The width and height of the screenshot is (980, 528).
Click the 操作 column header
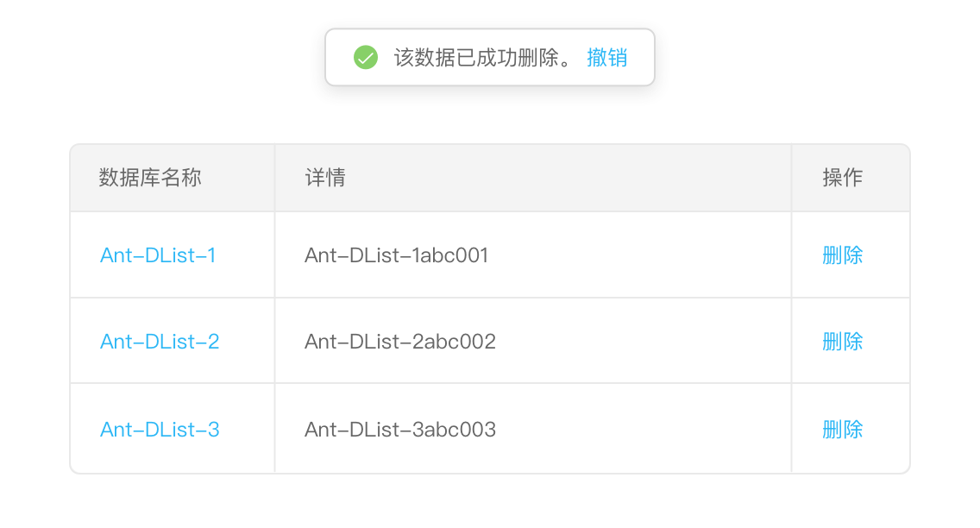click(x=843, y=178)
